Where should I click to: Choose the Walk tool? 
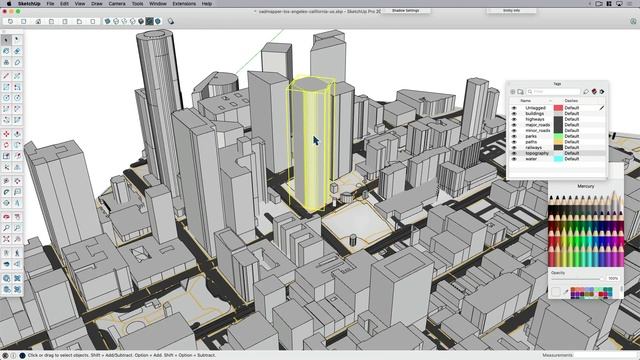(x=17, y=253)
